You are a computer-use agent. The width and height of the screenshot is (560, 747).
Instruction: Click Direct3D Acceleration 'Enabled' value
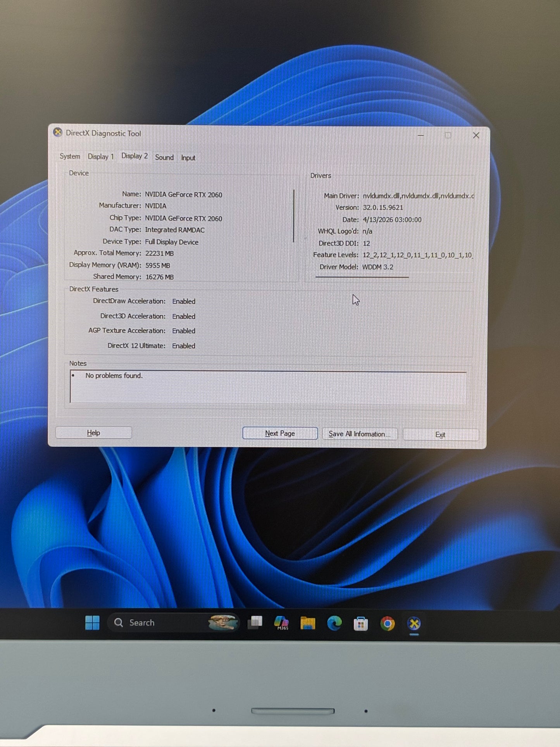184,316
